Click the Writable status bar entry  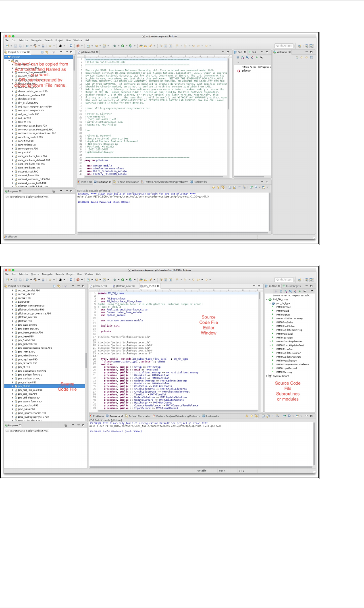point(202,471)
